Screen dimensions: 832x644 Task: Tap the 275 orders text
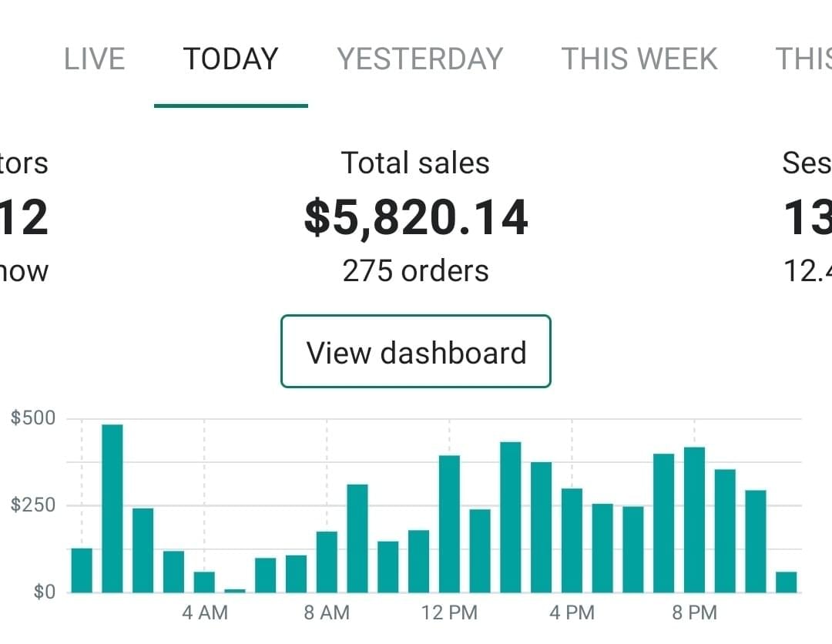click(x=416, y=271)
